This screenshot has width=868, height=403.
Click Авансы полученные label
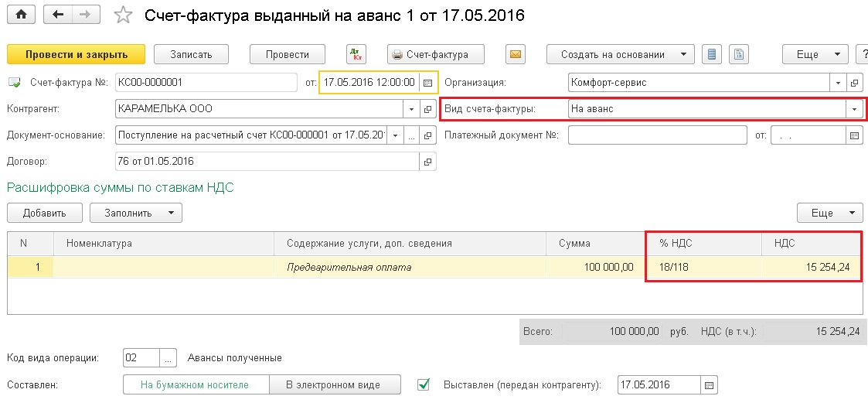click(235, 358)
